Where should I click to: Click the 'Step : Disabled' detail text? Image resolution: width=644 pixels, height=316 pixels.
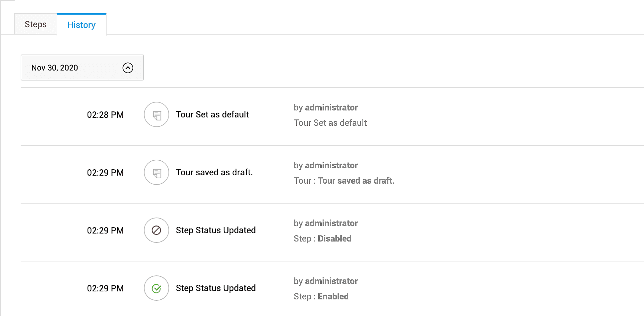coord(322,238)
